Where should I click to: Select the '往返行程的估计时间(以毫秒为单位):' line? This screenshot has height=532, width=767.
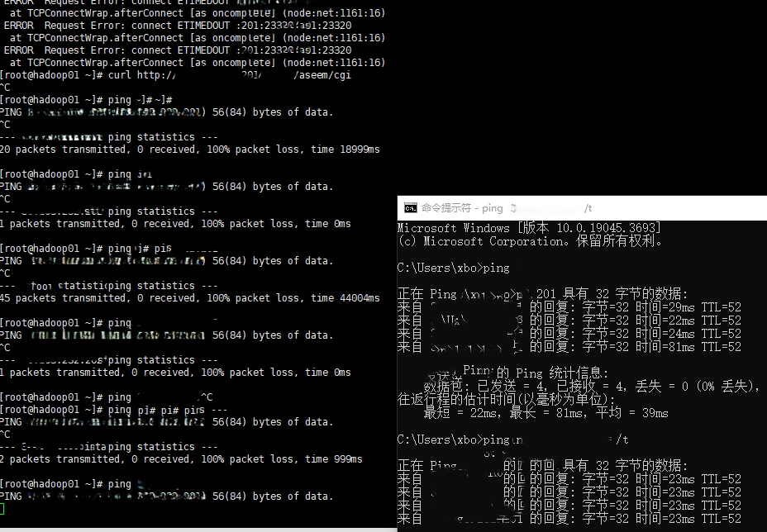coord(507,400)
